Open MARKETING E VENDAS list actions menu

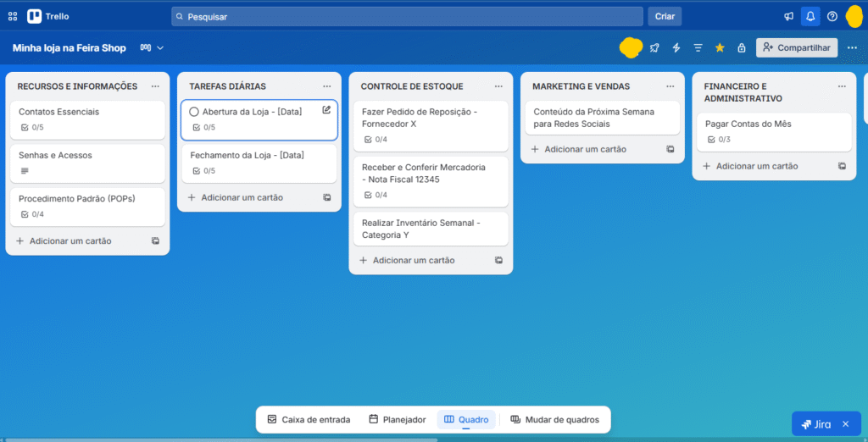pyautogui.click(x=670, y=86)
